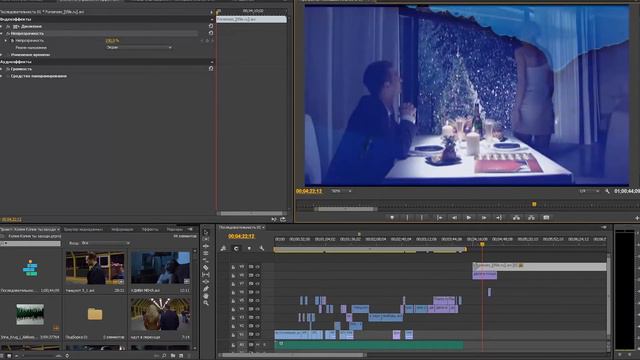Image resolution: width=640 pixels, height=360 pixels.
Task: Open Program monitor zoom level dropdown
Action: coord(342,191)
